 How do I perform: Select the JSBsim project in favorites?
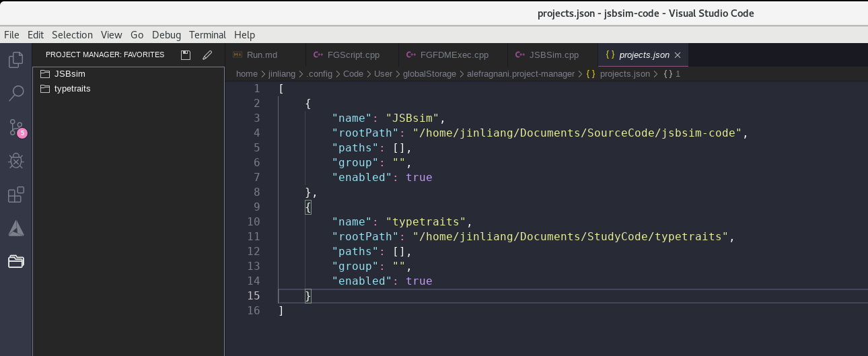pos(128,73)
